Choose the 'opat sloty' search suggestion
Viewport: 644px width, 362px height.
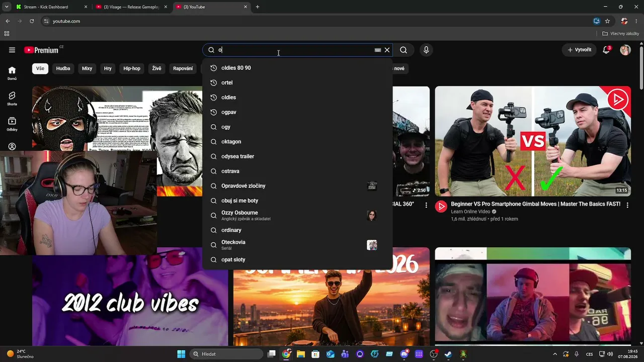point(297,259)
